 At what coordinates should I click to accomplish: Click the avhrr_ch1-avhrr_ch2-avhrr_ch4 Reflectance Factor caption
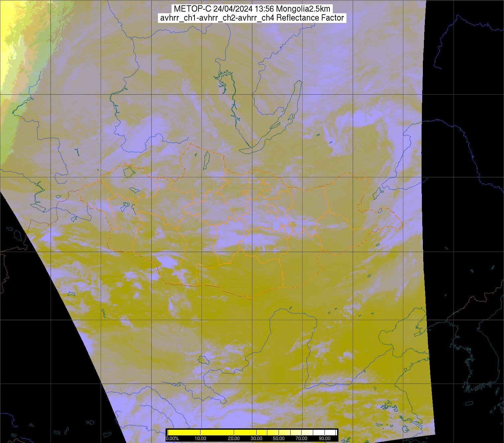pyautogui.click(x=252, y=18)
